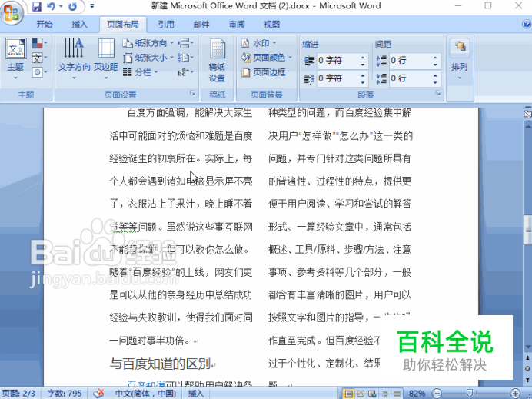Open 稿纸设置 manuscript paper settings

pos(217,60)
